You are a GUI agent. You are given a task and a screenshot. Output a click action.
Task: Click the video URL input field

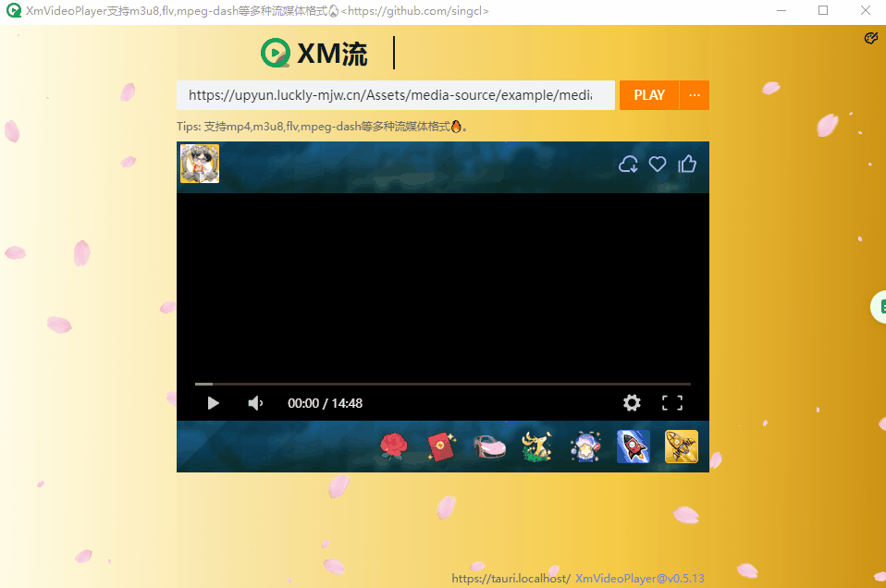point(395,95)
